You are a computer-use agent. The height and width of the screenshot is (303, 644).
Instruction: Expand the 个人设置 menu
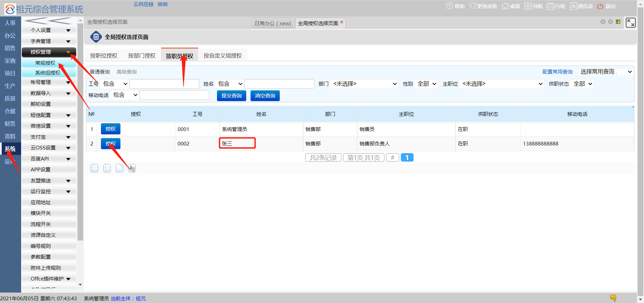pos(49,30)
